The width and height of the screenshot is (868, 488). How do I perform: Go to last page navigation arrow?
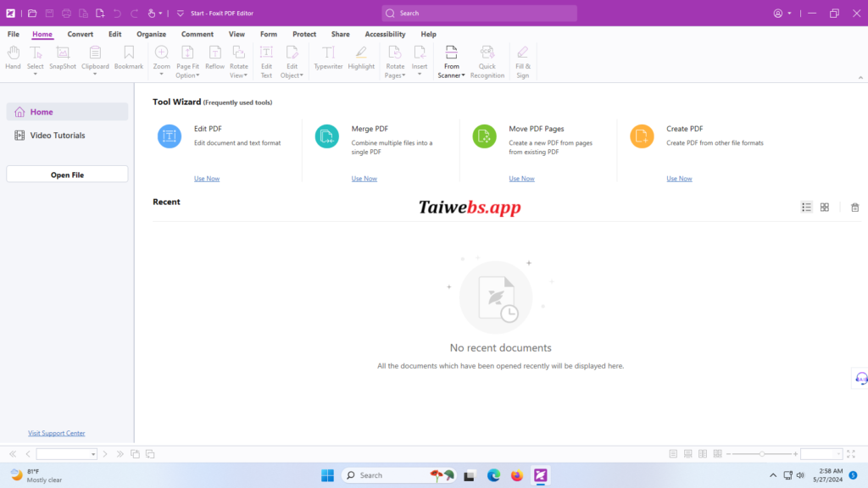[x=120, y=454]
